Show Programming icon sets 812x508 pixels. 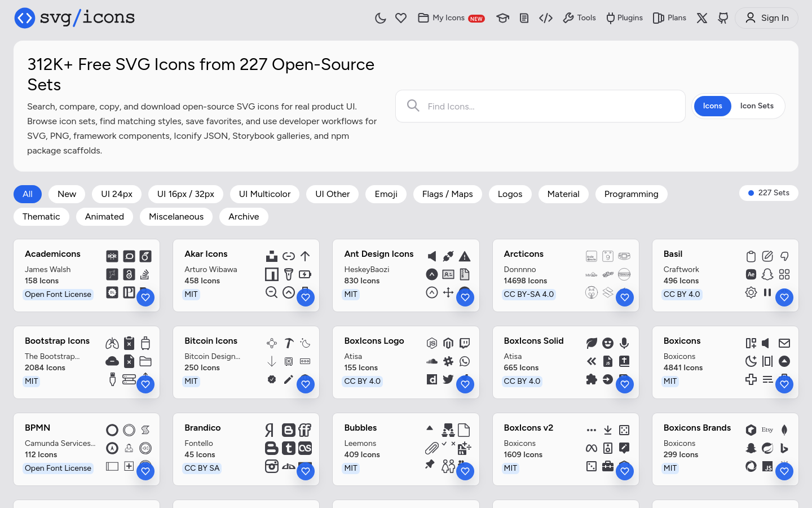click(x=631, y=194)
